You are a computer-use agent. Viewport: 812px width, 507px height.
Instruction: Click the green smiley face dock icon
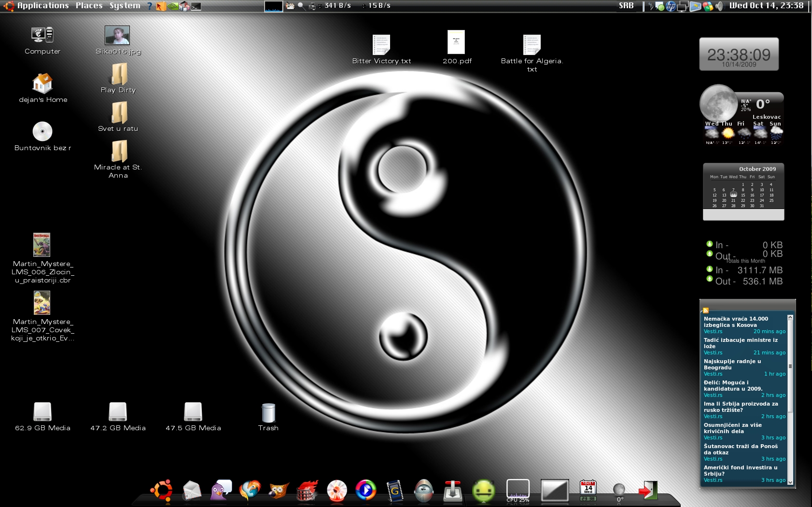click(483, 491)
